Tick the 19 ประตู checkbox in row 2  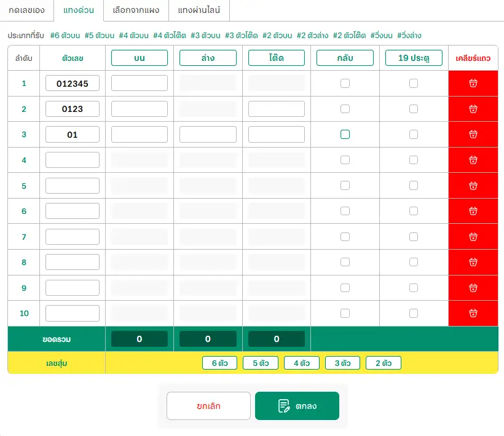pos(414,109)
